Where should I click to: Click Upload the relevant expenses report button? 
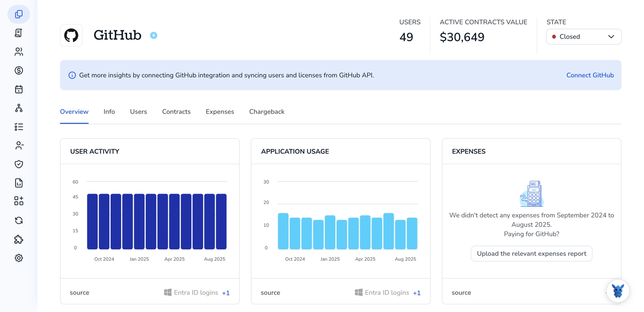coord(531,254)
